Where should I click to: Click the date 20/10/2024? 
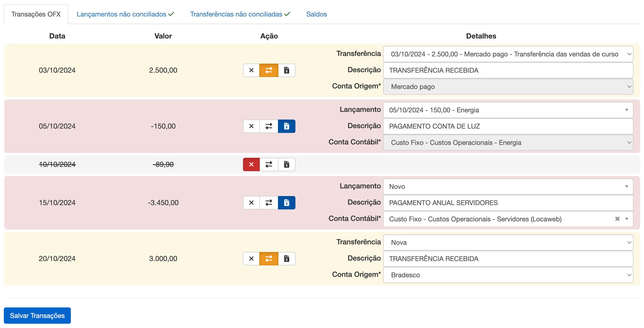pos(57,258)
